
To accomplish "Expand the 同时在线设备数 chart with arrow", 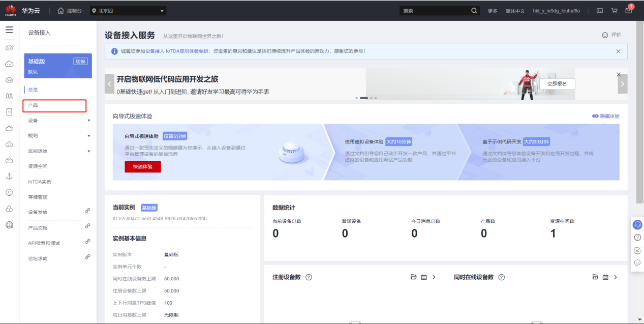I will coord(616,277).
